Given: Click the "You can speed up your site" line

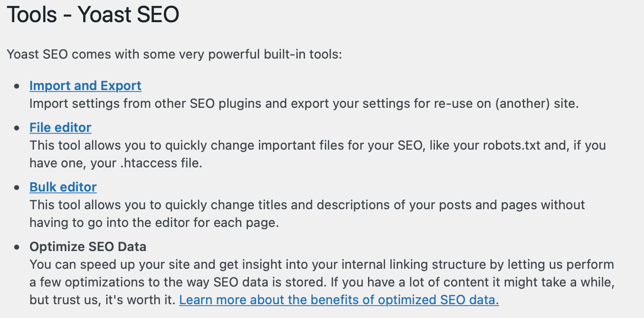Looking at the screenshot, I should coord(321,264).
